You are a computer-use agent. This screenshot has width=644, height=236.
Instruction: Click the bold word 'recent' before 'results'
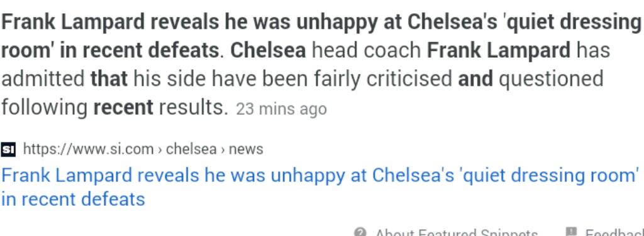pos(123,108)
